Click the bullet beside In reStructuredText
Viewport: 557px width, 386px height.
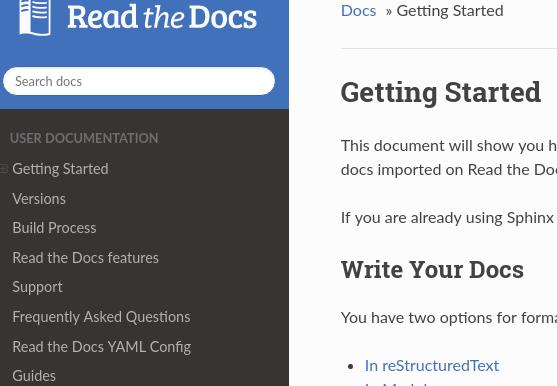click(351, 366)
